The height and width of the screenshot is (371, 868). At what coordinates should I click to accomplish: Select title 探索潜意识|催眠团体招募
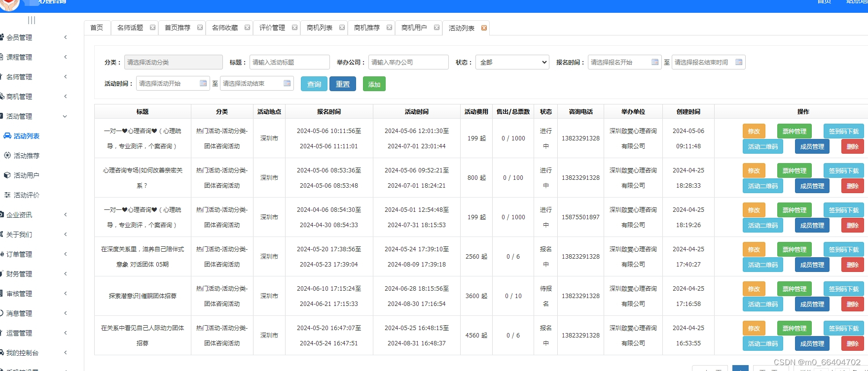click(143, 296)
